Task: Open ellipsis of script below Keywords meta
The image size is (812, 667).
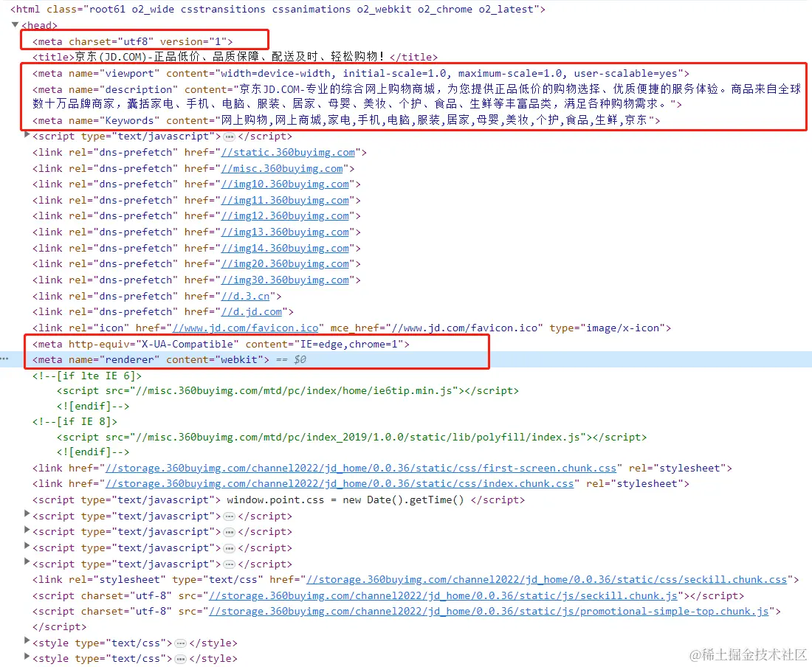Action: pyautogui.click(x=230, y=137)
